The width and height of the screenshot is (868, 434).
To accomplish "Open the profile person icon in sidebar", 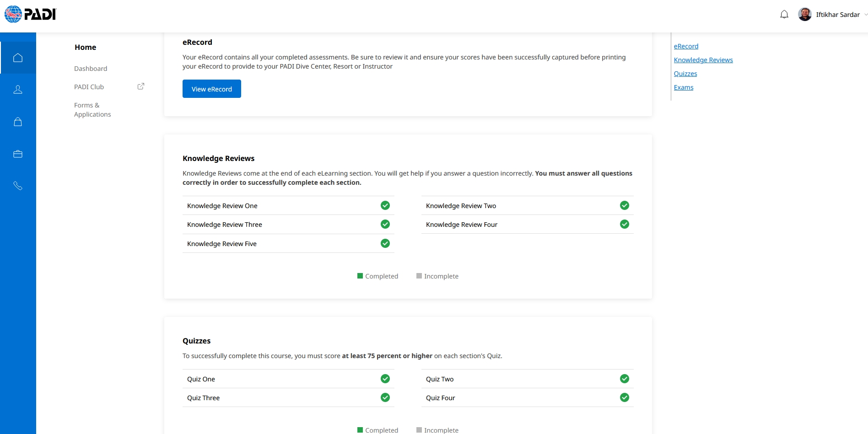I will click(18, 90).
